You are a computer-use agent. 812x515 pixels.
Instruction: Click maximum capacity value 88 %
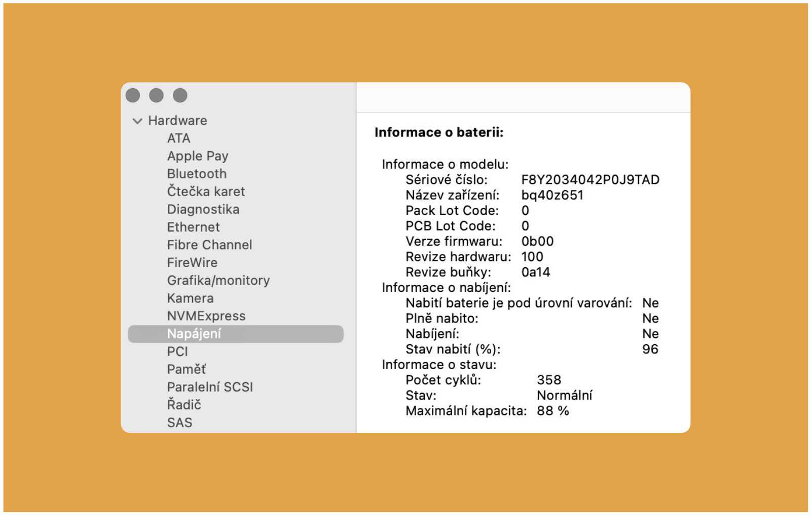[x=553, y=411]
